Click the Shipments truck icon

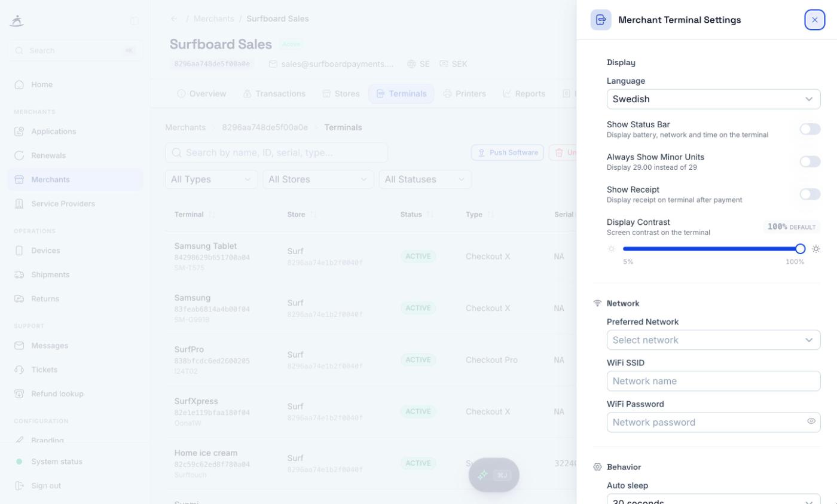19,274
